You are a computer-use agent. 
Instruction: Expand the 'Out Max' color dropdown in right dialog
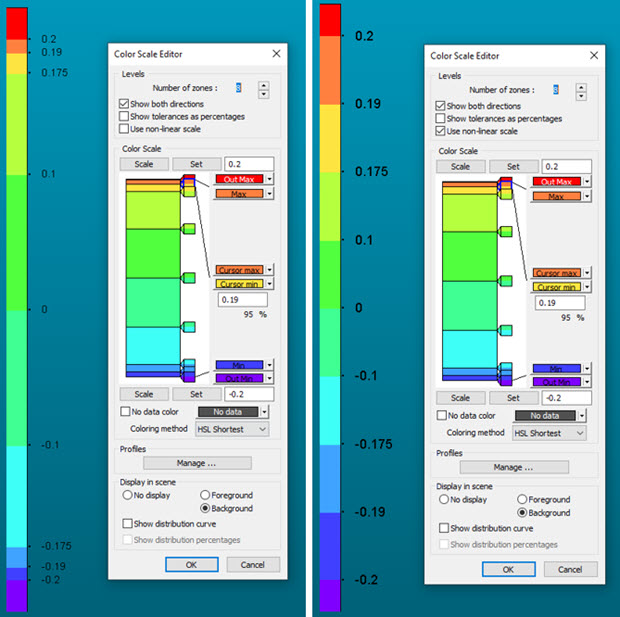click(586, 182)
